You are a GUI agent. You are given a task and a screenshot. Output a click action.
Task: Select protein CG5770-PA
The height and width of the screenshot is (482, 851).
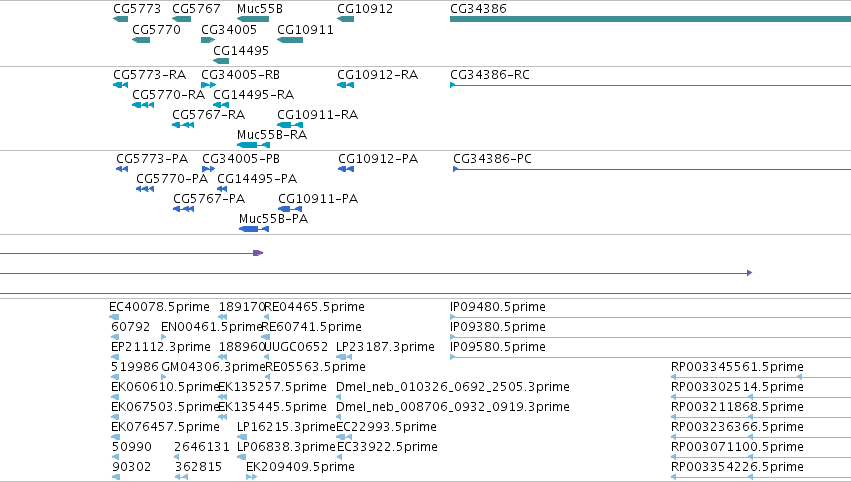coord(172,179)
